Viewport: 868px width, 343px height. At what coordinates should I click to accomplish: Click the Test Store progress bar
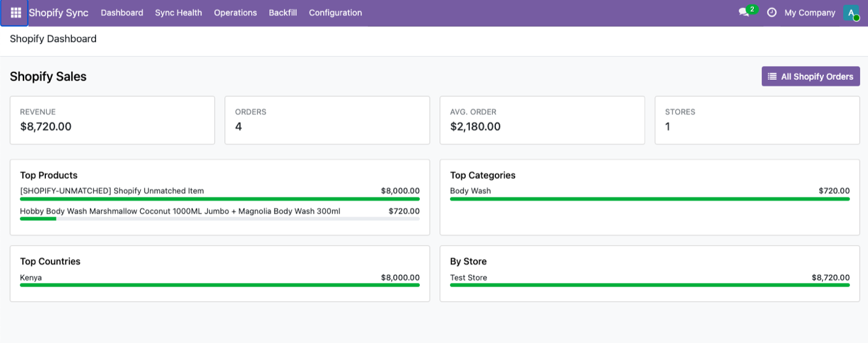pyautogui.click(x=650, y=285)
